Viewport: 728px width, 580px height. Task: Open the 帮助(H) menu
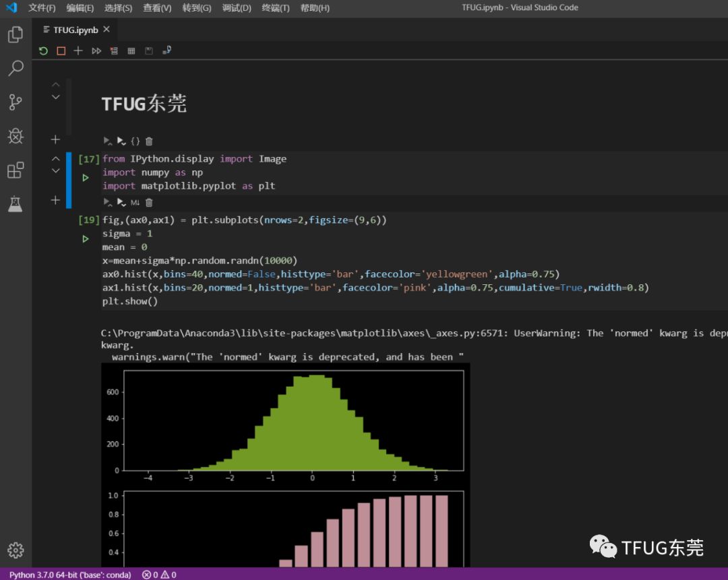pos(315,8)
